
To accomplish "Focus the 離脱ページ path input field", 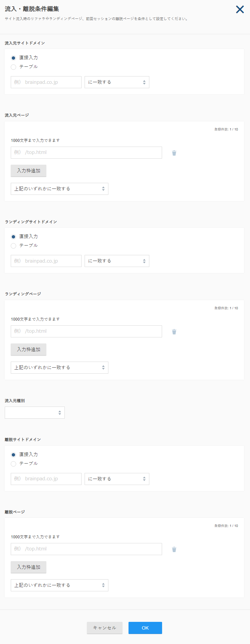I will pyautogui.click(x=86, y=549).
